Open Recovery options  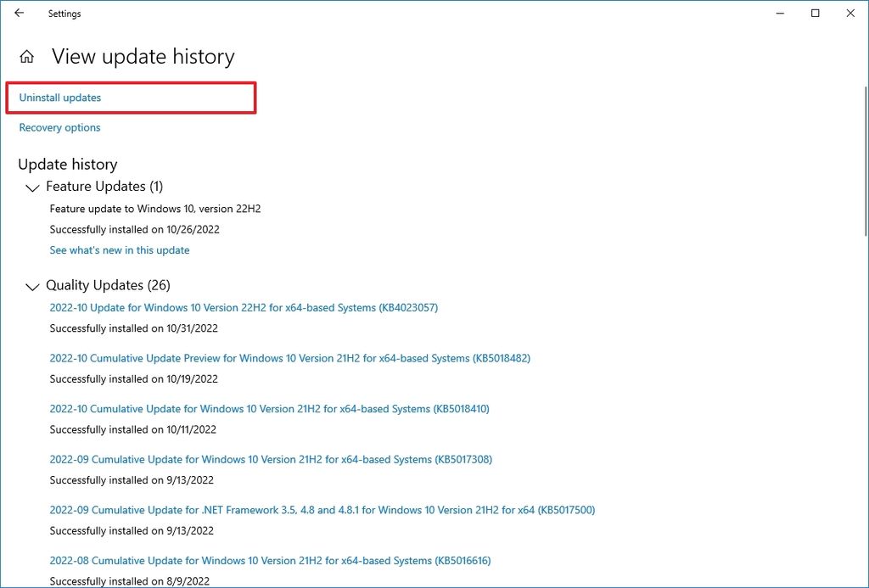(59, 127)
